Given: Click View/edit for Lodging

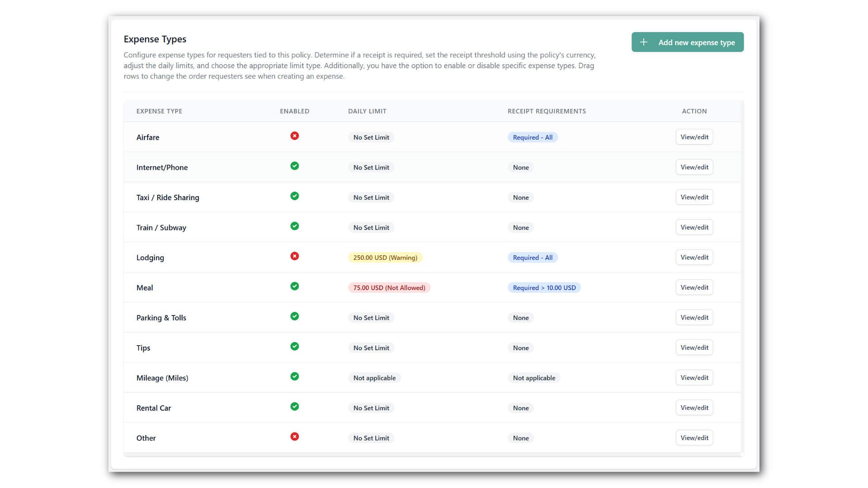Looking at the screenshot, I should tap(694, 257).
